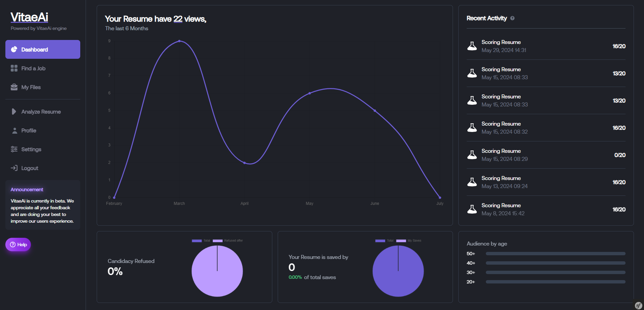Viewport: 644px width, 310px height.
Task: Click '0.00%' of total saves value
Action: pos(295,277)
